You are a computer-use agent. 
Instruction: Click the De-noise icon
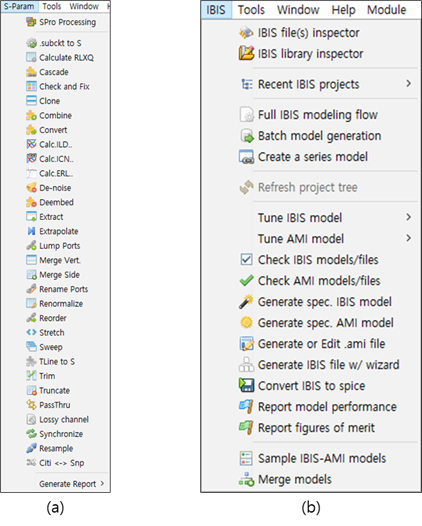coord(31,188)
